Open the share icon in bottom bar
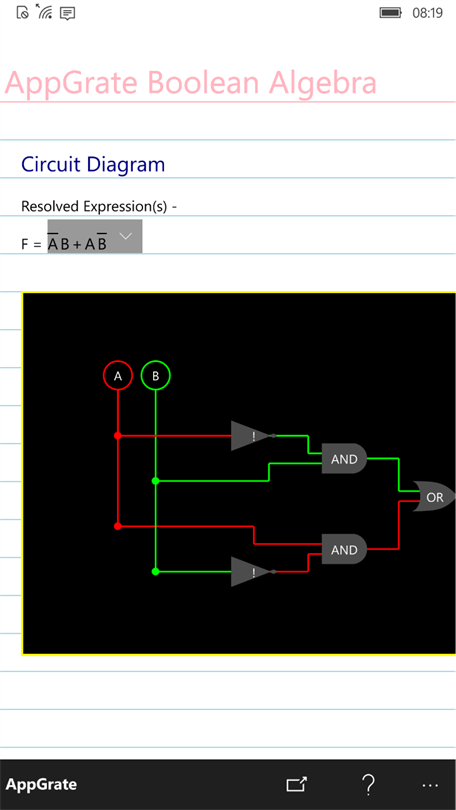This screenshot has width=456, height=810. click(x=297, y=784)
